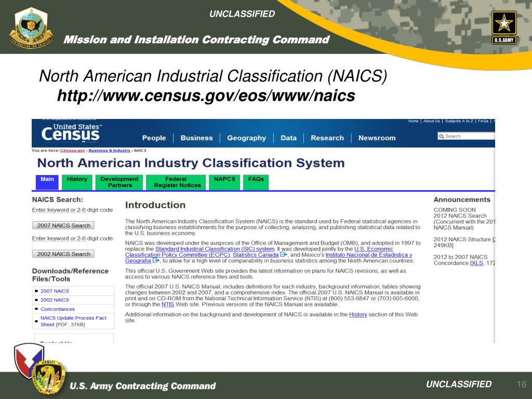Open the Statistics Canada link
Screen dimensions: 532x399
(x=256, y=255)
